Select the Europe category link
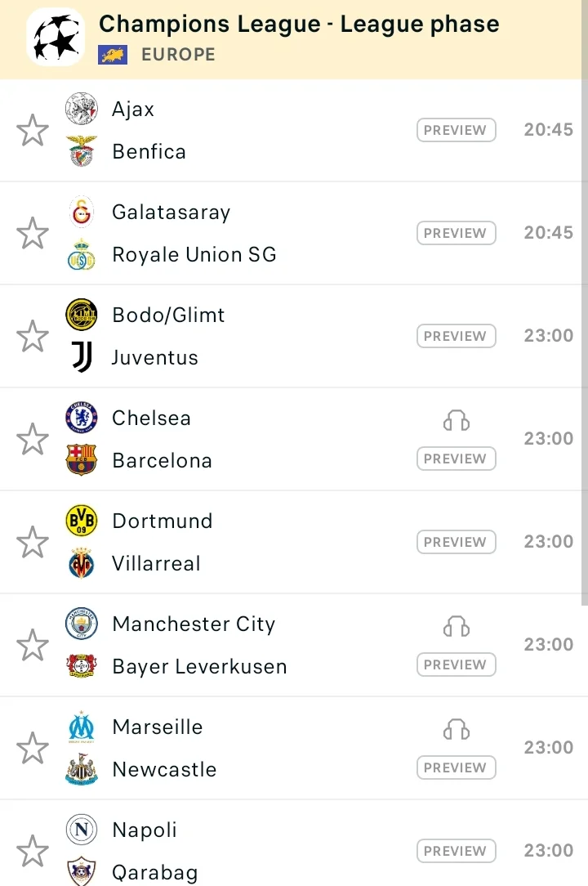588x886 pixels. pos(178,56)
